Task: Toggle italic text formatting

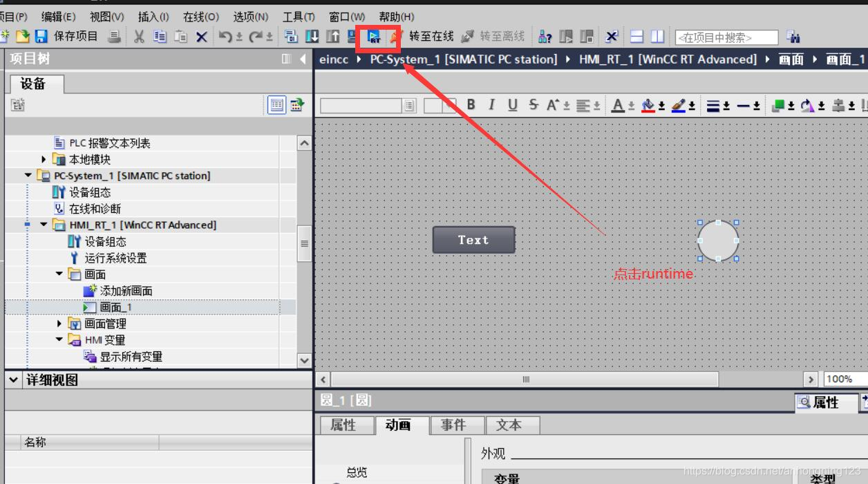Action: coord(491,104)
